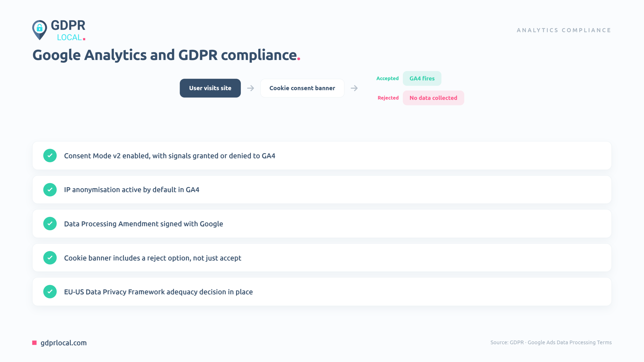This screenshot has width=644, height=362.
Task: Click the Data Processing Amendment signed with Google text
Action: [x=143, y=224]
